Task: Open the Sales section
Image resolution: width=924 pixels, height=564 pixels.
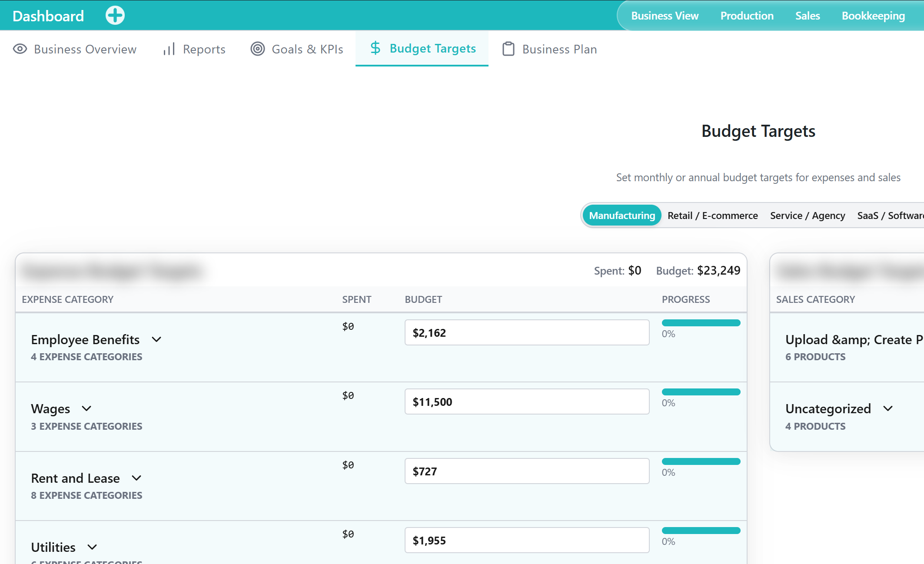Action: (x=807, y=16)
